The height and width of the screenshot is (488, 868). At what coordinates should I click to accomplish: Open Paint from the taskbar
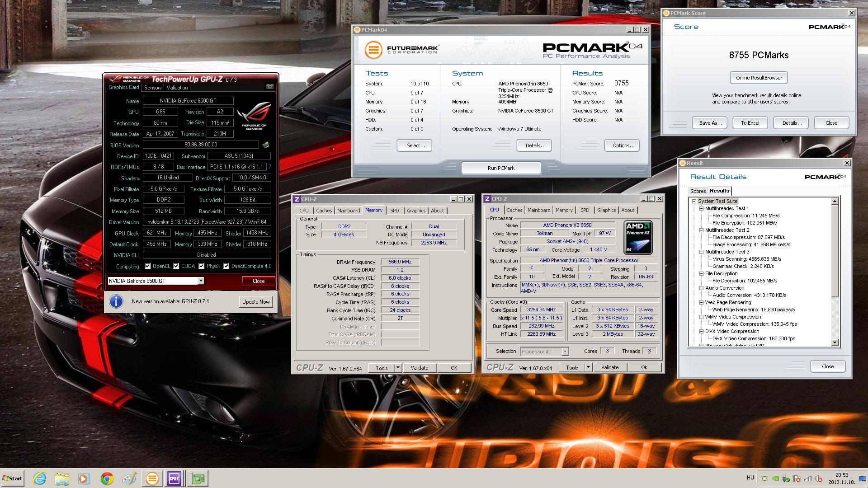129,479
